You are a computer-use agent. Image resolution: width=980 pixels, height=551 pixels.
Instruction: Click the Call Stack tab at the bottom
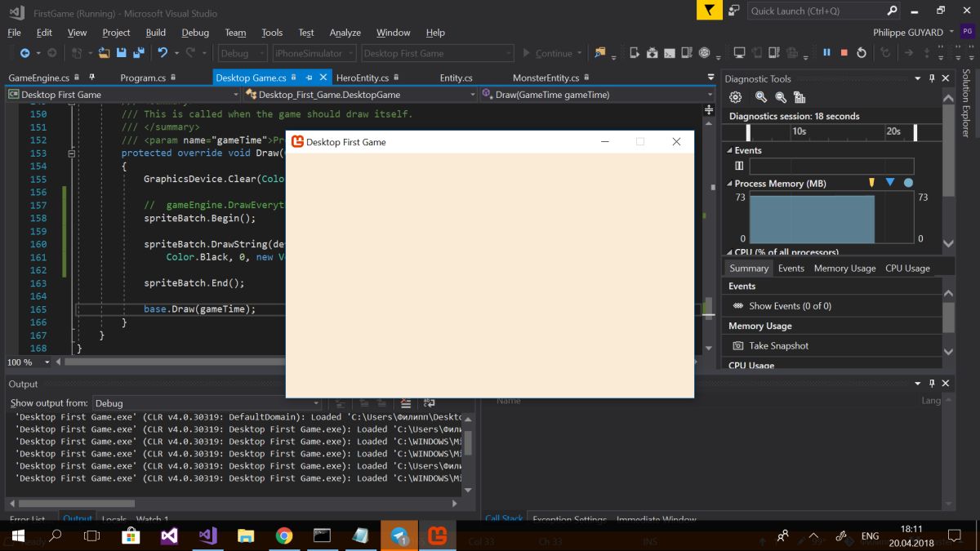504,518
